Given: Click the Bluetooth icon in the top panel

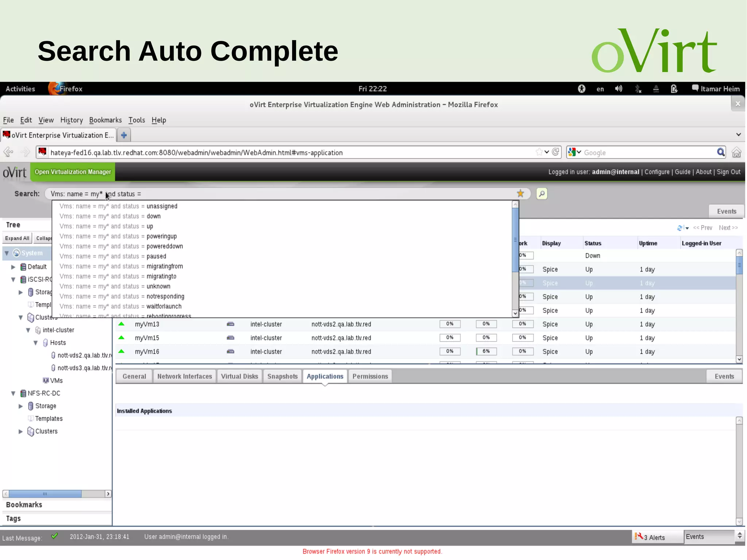Looking at the screenshot, I should [638, 89].
